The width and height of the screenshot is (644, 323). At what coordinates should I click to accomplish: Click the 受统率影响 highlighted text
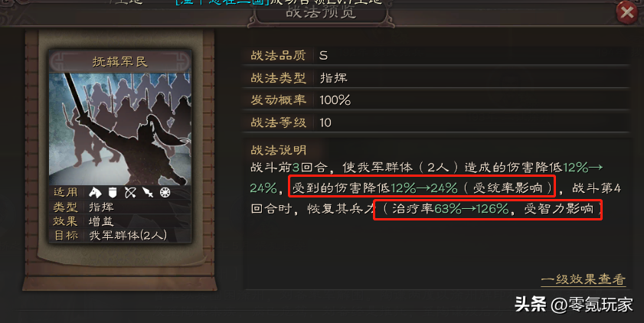[508, 188]
